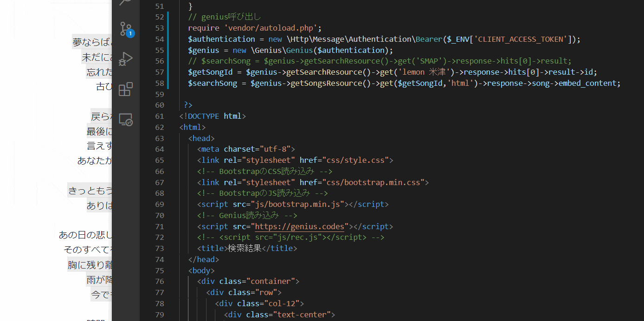644x321 pixels.
Task: Click line number 79 in the gutter
Action: [x=159, y=315]
